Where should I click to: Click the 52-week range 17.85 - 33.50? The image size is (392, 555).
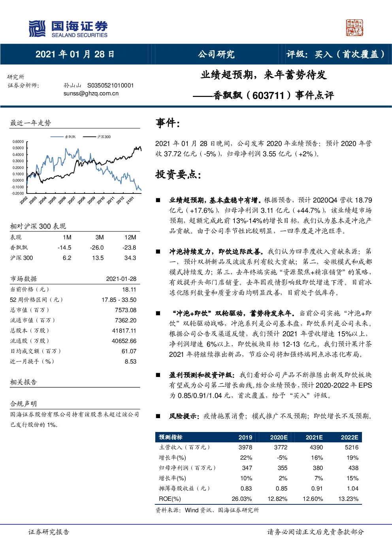click(x=119, y=300)
